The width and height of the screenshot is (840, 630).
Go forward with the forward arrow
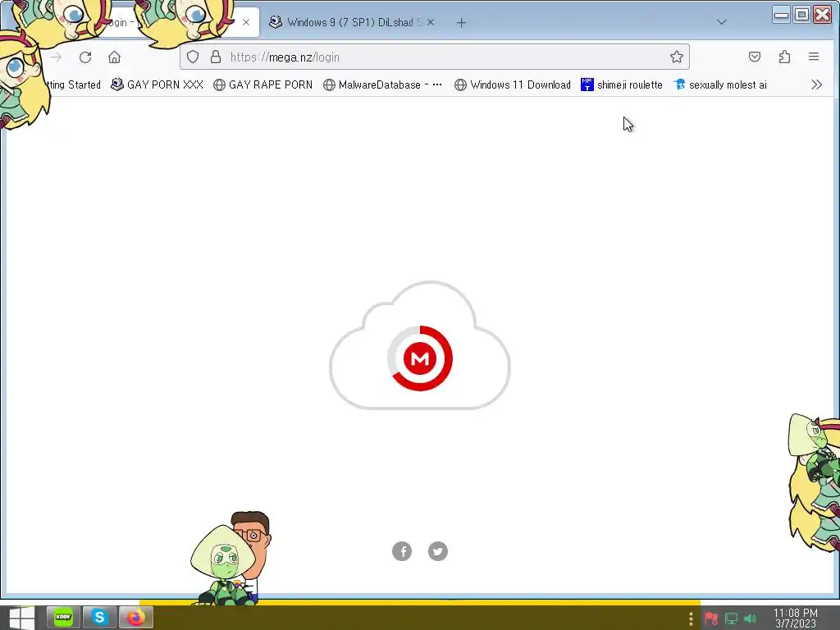pyautogui.click(x=57, y=57)
